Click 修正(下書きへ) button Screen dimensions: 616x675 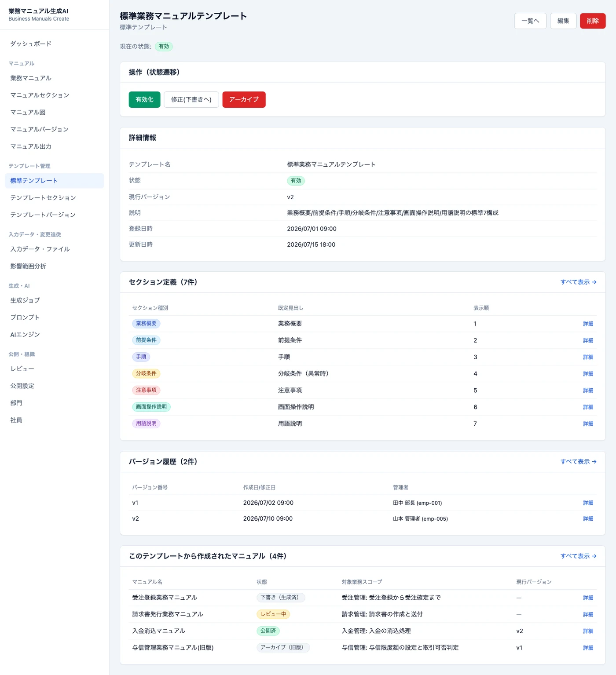pos(191,99)
